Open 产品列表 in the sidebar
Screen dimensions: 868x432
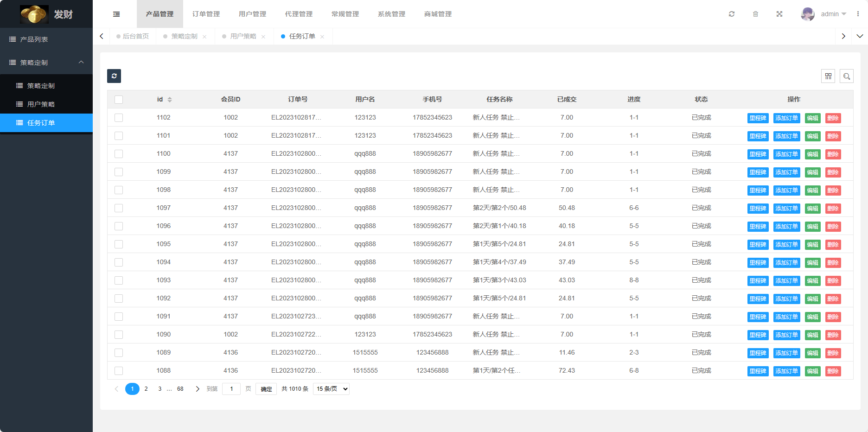[46, 39]
